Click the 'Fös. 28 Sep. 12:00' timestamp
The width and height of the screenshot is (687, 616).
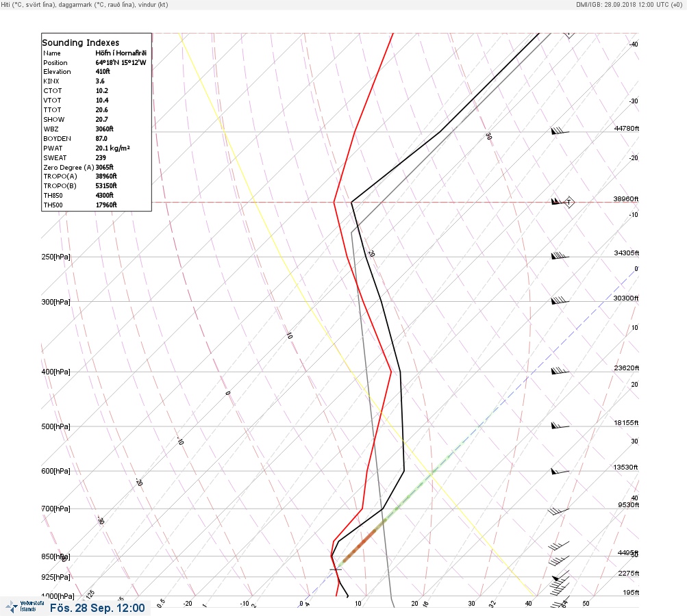coord(97,608)
